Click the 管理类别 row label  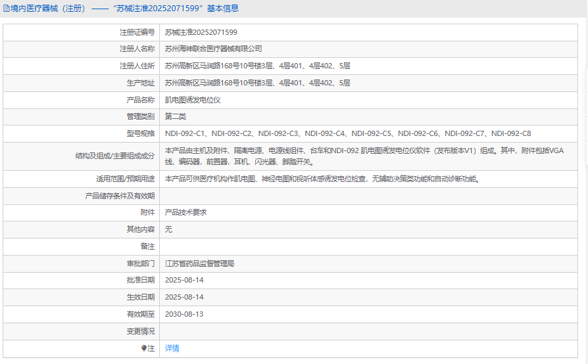(141, 116)
